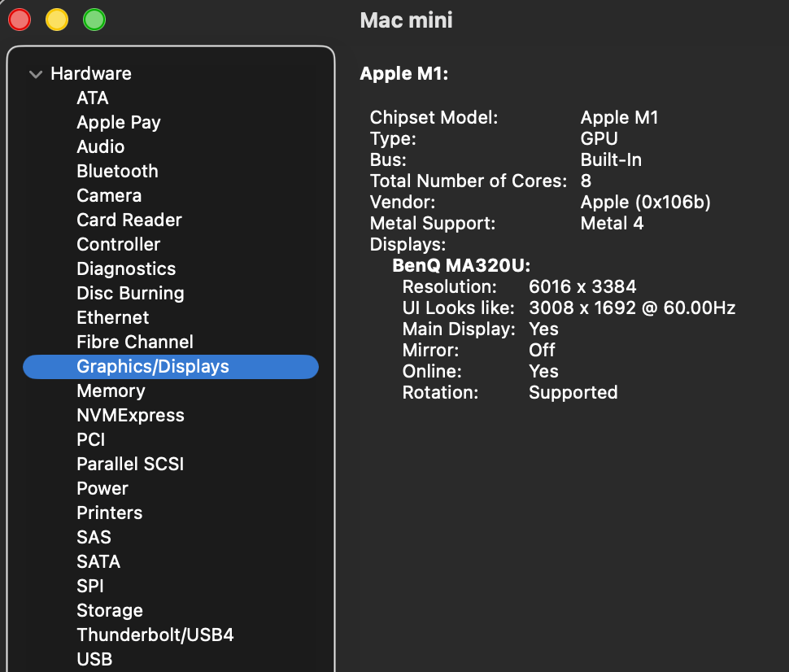789x672 pixels.
Task: Select Bluetooth in the hardware list
Action: pos(117,171)
